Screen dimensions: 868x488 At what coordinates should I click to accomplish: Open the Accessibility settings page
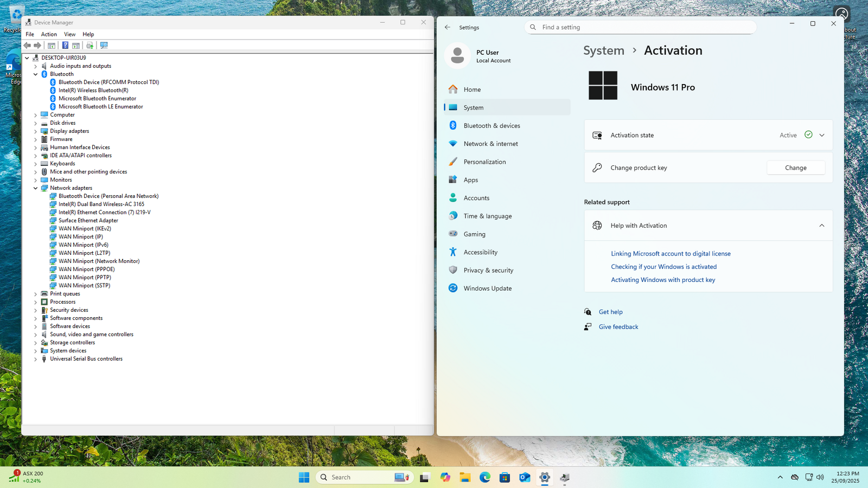tap(480, 252)
